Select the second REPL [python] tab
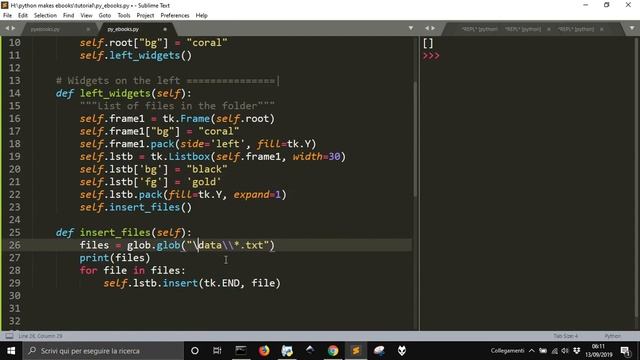 pyautogui.click(x=523, y=29)
